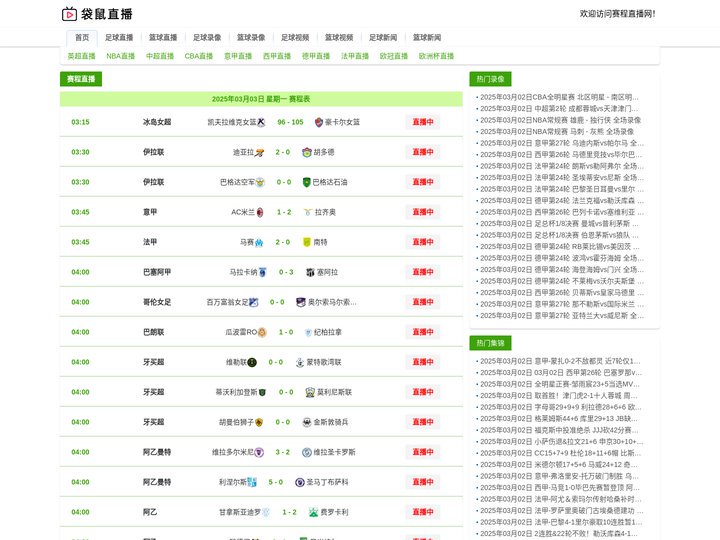720x540 pixels.
Task: Open the 足球视频 tab
Action: point(295,38)
